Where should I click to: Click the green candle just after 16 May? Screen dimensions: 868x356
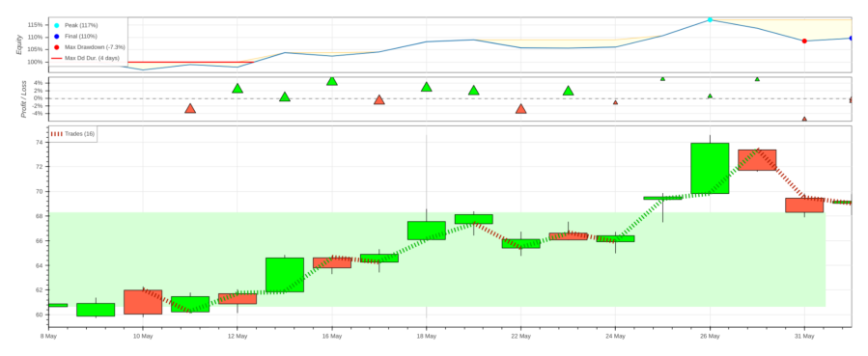(x=379, y=259)
